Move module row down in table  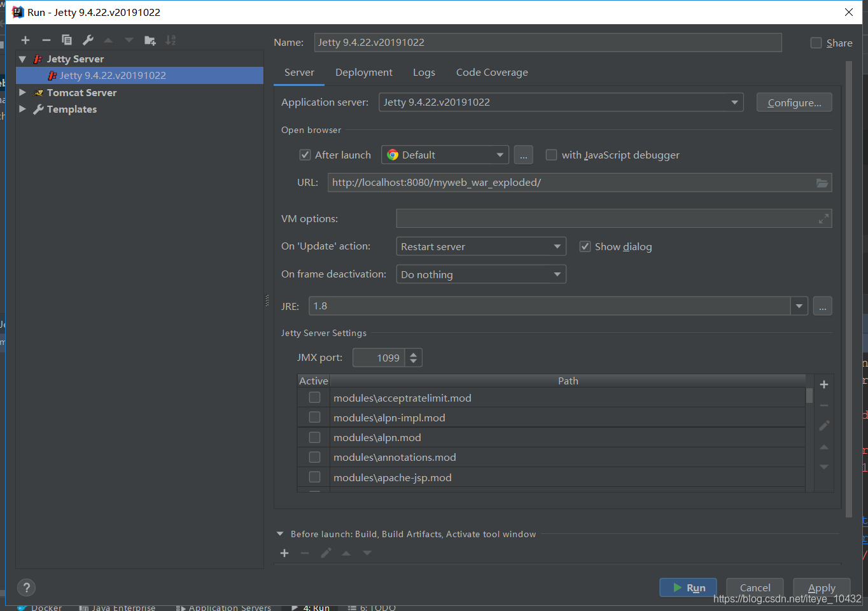(x=824, y=467)
